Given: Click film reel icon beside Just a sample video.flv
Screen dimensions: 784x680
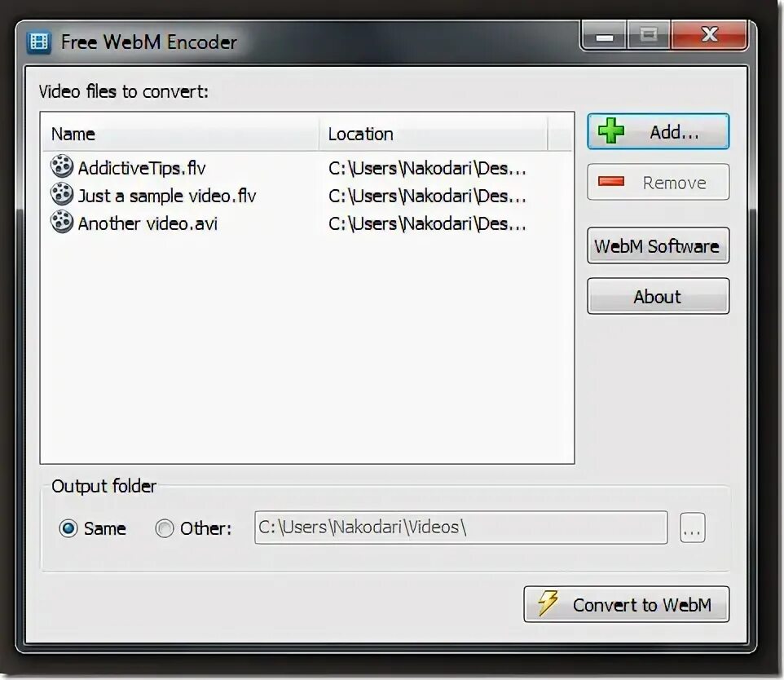Looking at the screenshot, I should coord(62,193).
